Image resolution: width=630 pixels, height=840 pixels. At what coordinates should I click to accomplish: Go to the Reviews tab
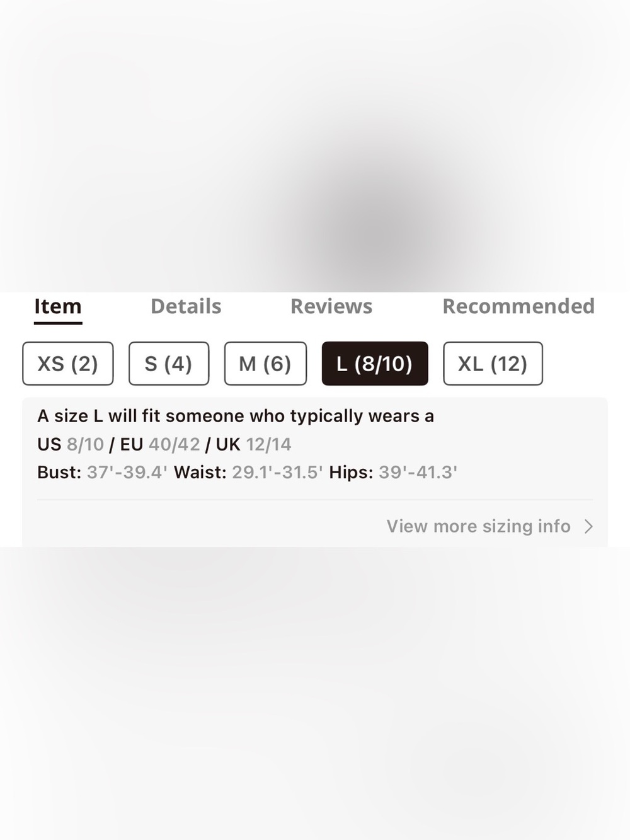[x=331, y=306]
